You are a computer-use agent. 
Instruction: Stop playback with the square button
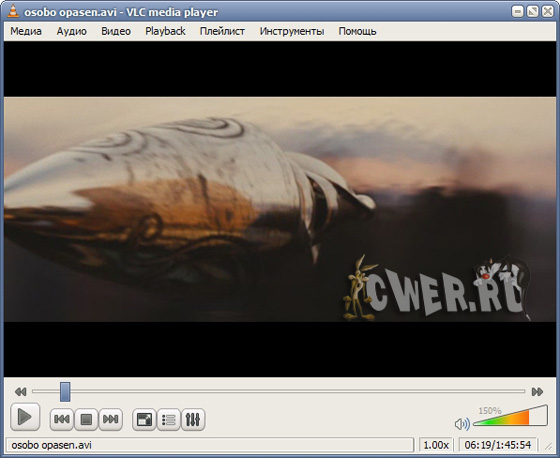[86, 419]
